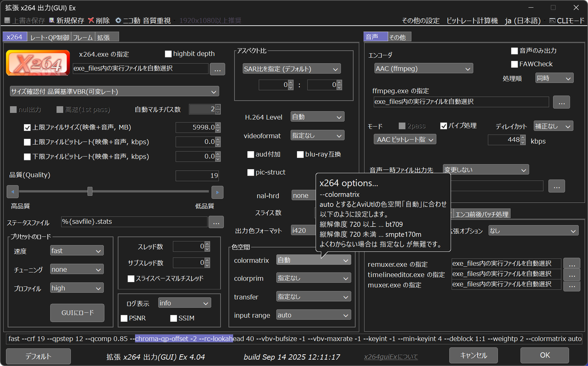Browse for ステータスファイル path
Screen dimensions: 588x366
[x=216, y=222]
